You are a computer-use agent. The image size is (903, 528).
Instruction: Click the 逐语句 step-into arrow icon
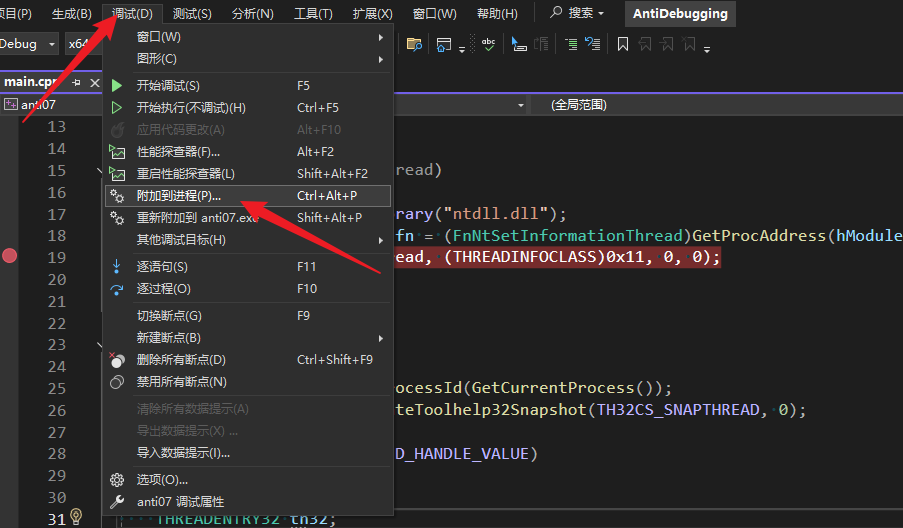click(117, 267)
